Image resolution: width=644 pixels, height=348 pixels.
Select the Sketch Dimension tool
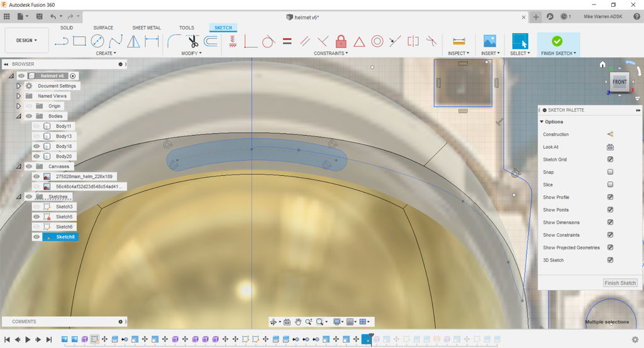(x=152, y=41)
